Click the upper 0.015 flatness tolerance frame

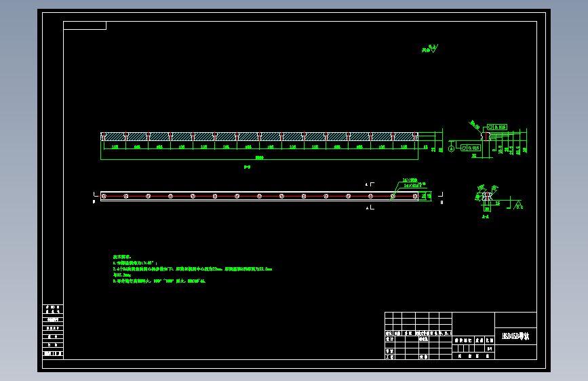tap(497, 127)
